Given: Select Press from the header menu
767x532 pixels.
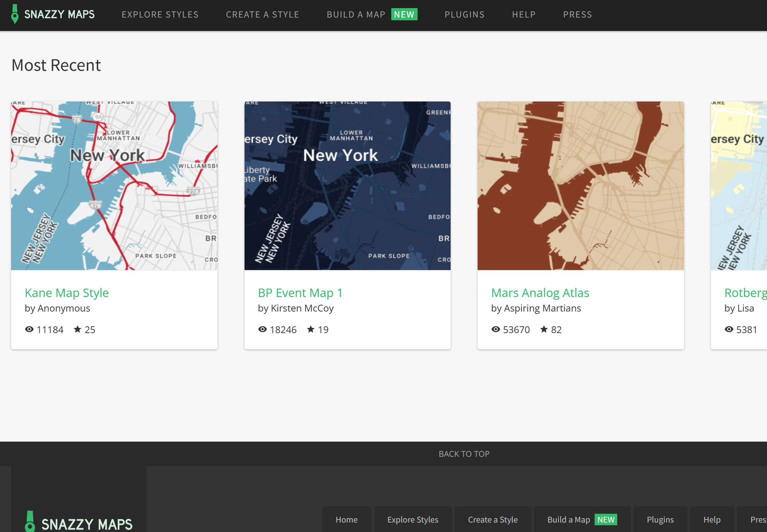Looking at the screenshot, I should [x=577, y=15].
